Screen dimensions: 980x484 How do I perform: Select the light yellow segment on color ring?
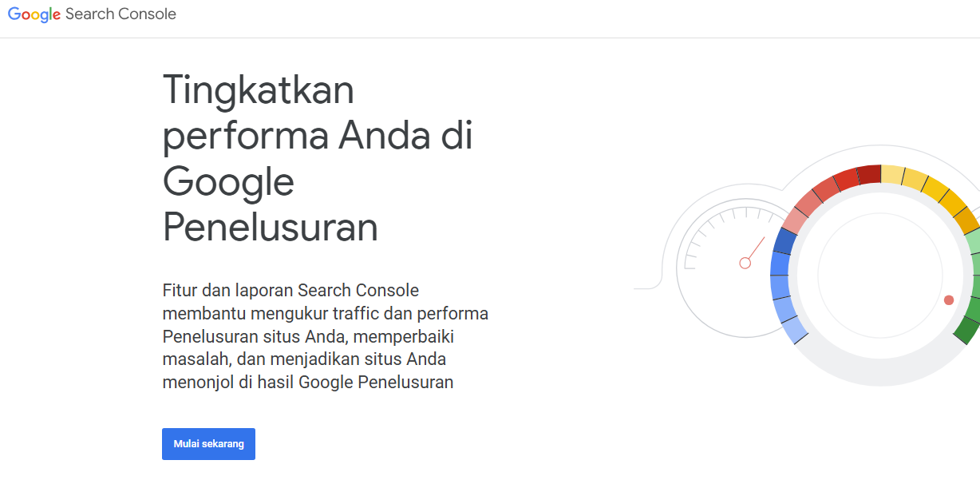892,175
